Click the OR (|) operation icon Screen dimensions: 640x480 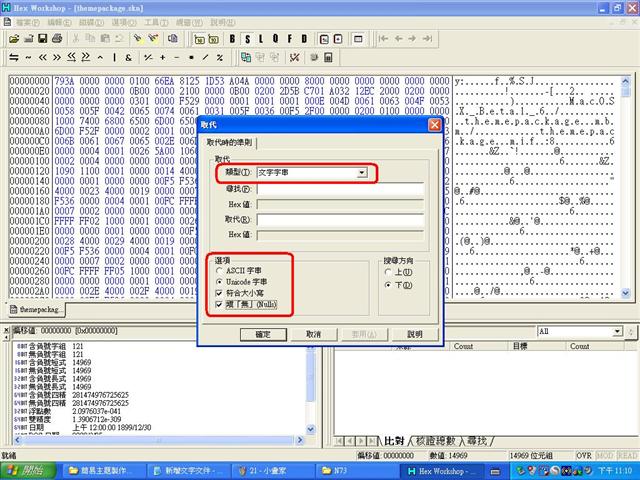[x=114, y=58]
